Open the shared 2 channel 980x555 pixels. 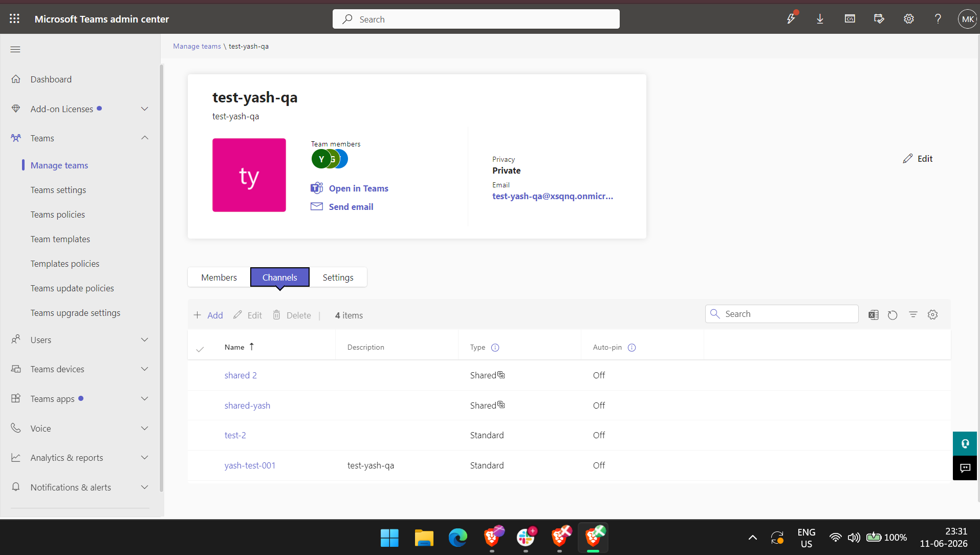click(241, 375)
